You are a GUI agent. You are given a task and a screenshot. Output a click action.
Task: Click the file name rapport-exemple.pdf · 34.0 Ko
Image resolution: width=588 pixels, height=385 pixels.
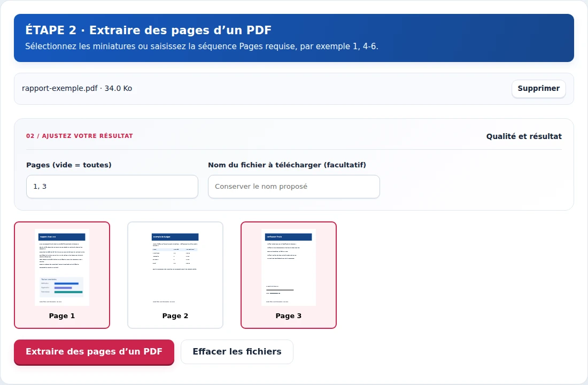77,89
